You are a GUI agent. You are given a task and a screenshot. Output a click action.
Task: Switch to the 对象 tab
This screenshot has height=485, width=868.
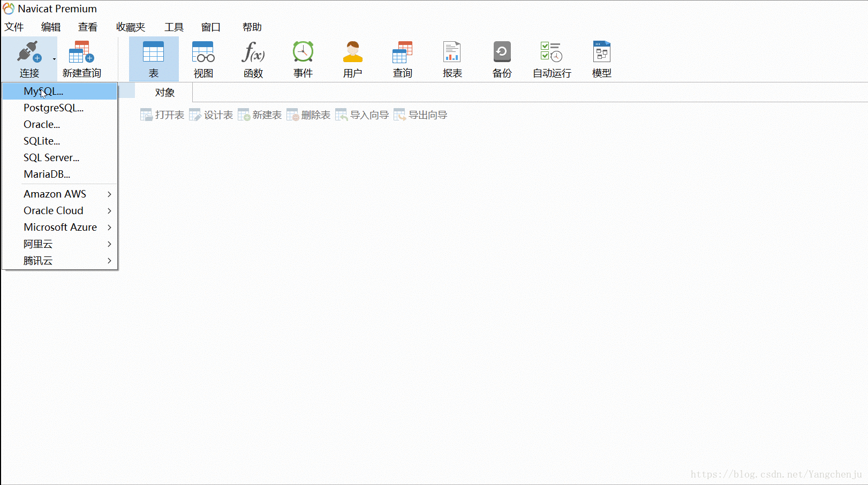164,92
